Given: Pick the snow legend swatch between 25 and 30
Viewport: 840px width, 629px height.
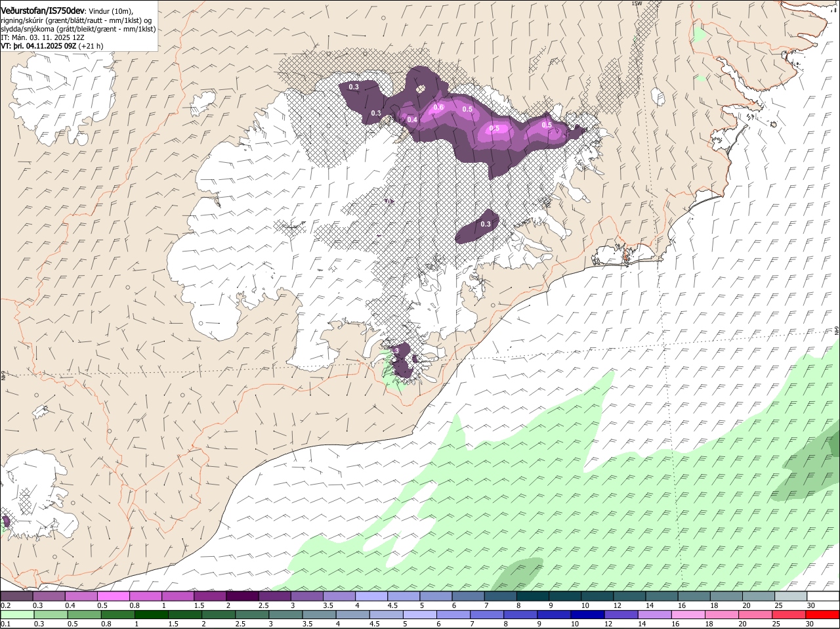Looking at the screenshot, I should pos(791,596).
